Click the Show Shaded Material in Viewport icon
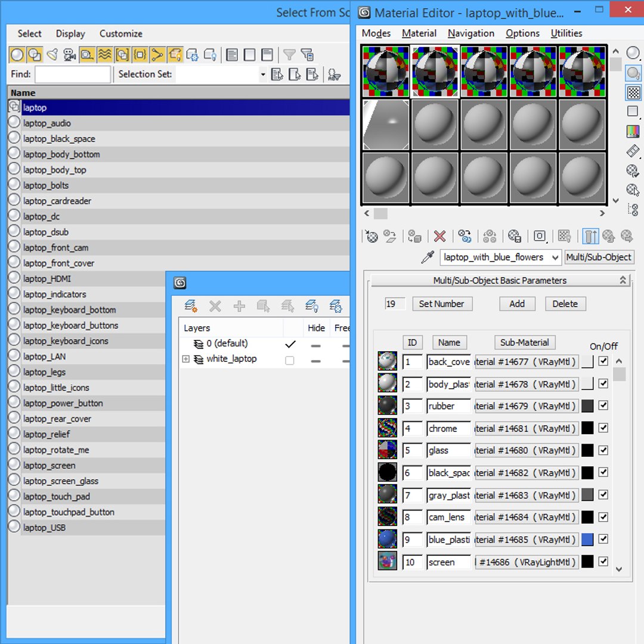 pos(564,236)
